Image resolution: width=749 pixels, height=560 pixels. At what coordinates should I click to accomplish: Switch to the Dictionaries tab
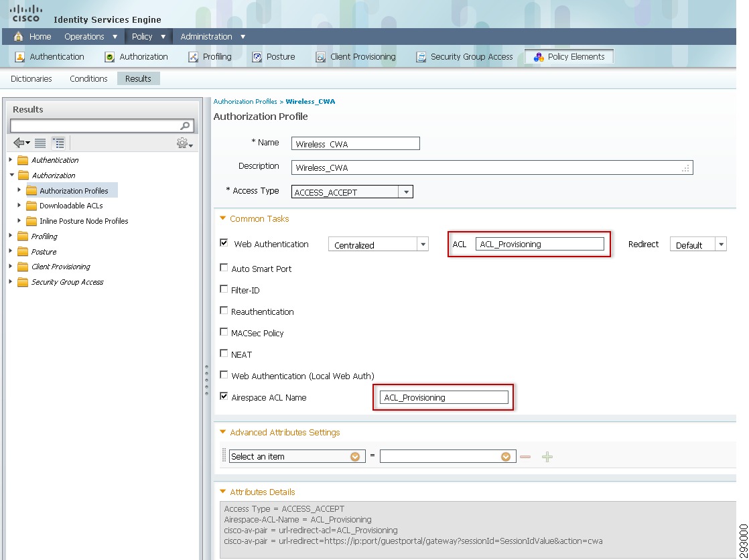(31, 79)
